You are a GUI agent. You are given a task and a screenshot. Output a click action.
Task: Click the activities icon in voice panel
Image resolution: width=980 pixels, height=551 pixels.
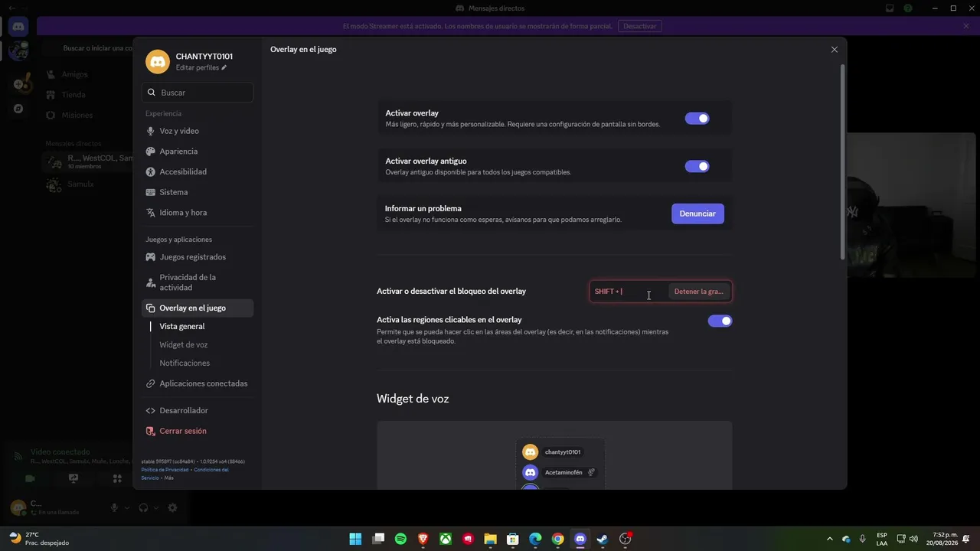[117, 478]
